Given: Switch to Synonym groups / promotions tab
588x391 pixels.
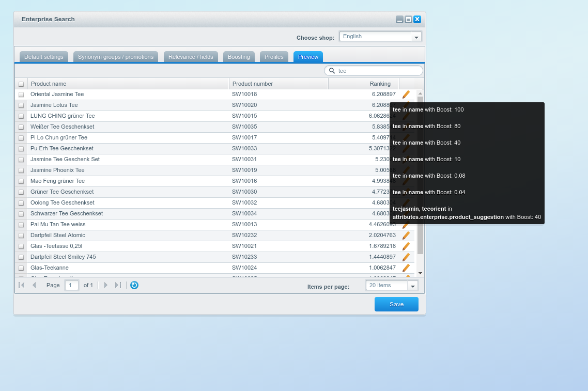Looking at the screenshot, I should 116,57.
